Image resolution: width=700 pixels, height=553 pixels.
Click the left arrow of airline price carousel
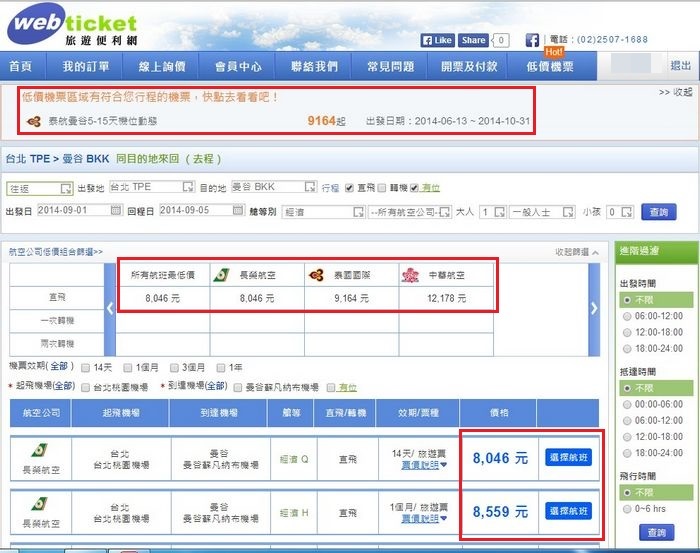110,308
